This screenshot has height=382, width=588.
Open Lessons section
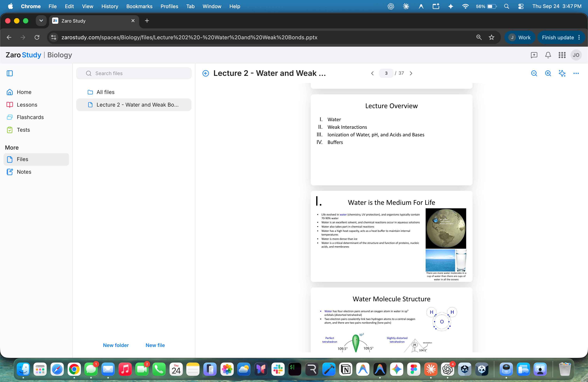(36, 105)
